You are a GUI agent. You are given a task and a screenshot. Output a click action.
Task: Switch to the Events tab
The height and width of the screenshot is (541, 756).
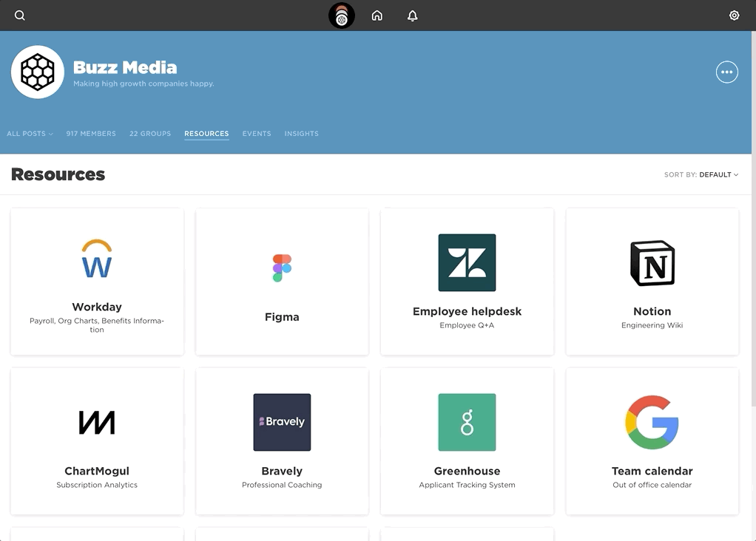click(x=257, y=134)
